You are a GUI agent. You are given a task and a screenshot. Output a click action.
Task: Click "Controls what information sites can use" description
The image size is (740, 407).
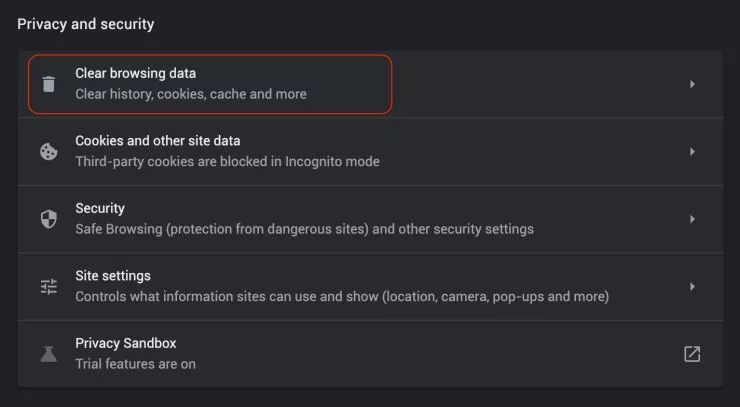tap(342, 296)
